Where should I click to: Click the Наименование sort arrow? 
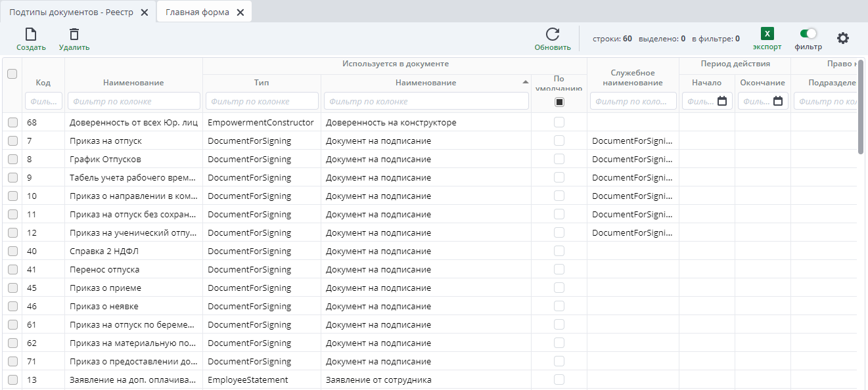525,83
